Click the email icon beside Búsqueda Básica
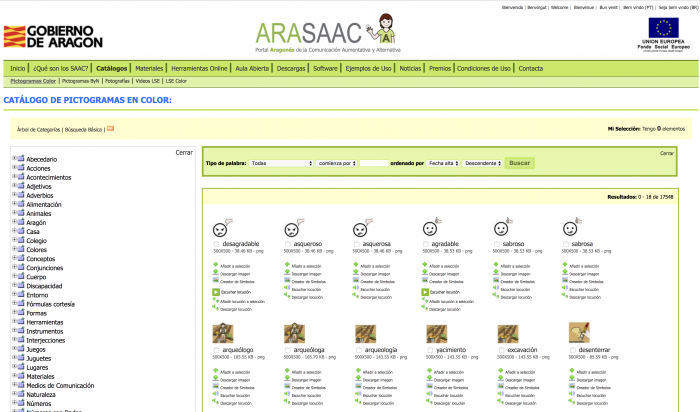 tap(110, 128)
